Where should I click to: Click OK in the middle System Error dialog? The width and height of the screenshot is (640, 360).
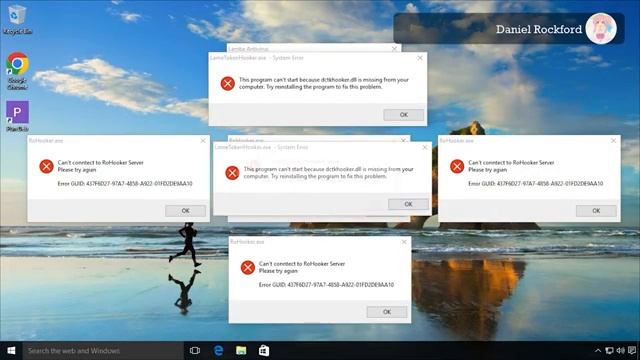pyautogui.click(x=408, y=204)
